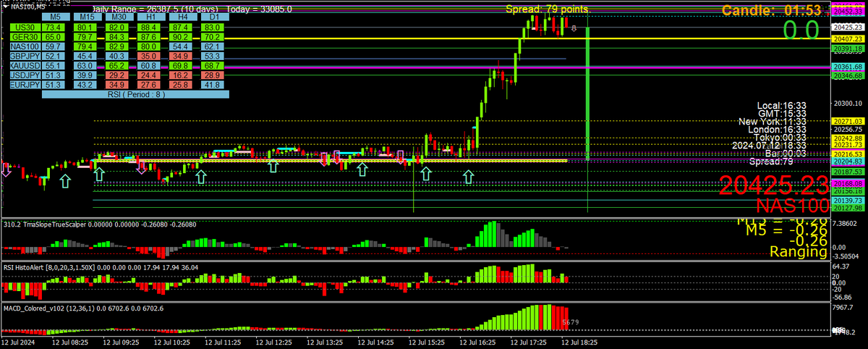Screen dimensions: 868x349
Task: Click the green 20127.98 price label
Action: click(847, 208)
